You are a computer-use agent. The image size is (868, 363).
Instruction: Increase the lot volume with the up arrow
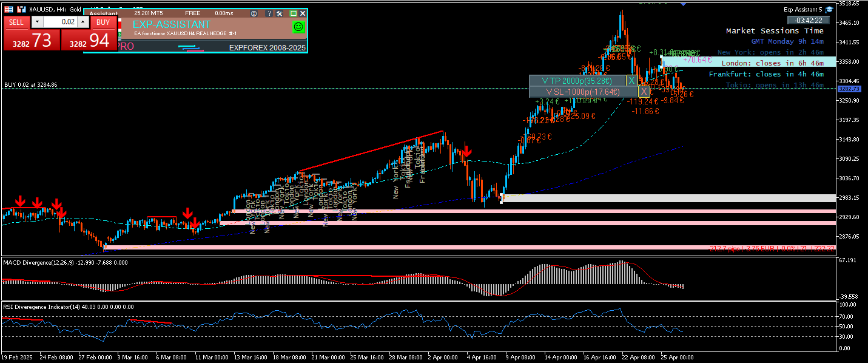(84, 22)
